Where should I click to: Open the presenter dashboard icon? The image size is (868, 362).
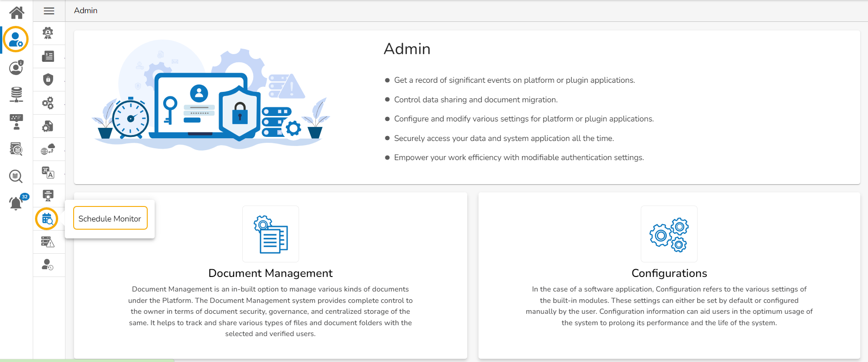(16, 122)
